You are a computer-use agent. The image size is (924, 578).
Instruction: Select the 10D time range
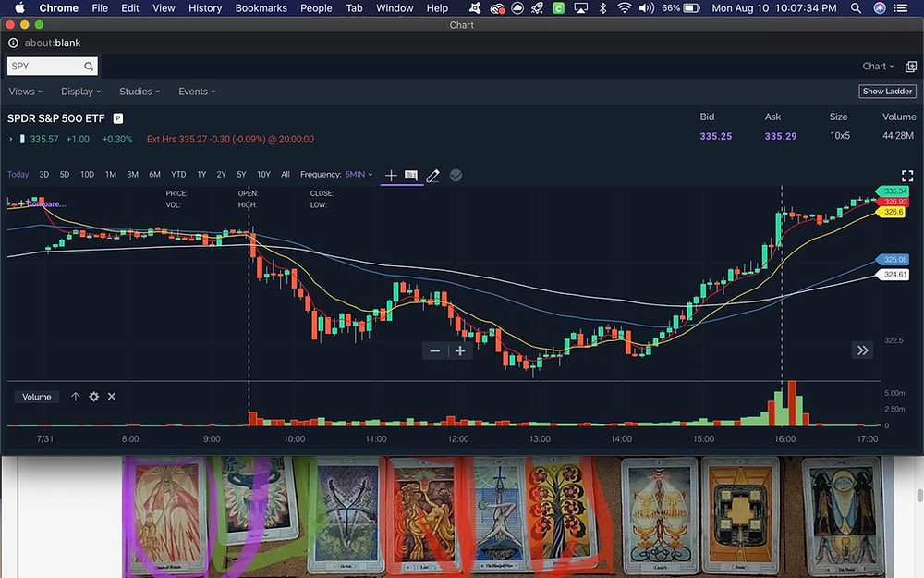87,175
